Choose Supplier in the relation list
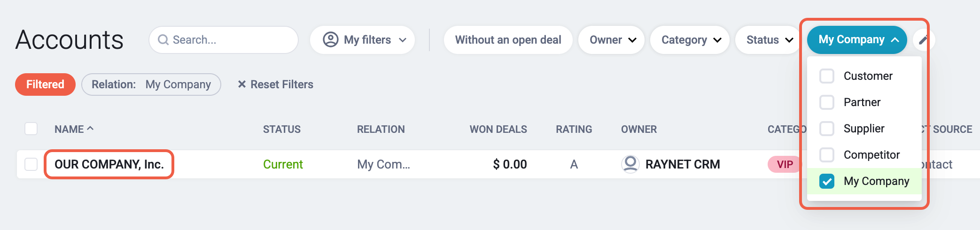The image size is (980, 230). pyautogui.click(x=864, y=129)
